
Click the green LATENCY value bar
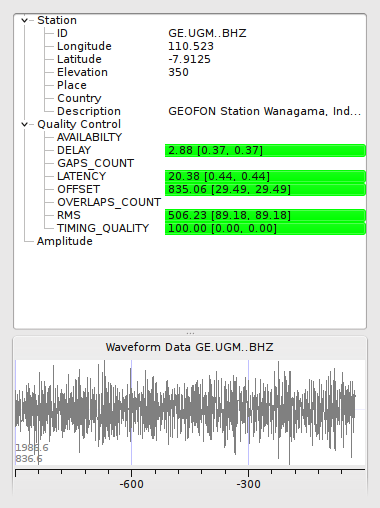pos(265,176)
